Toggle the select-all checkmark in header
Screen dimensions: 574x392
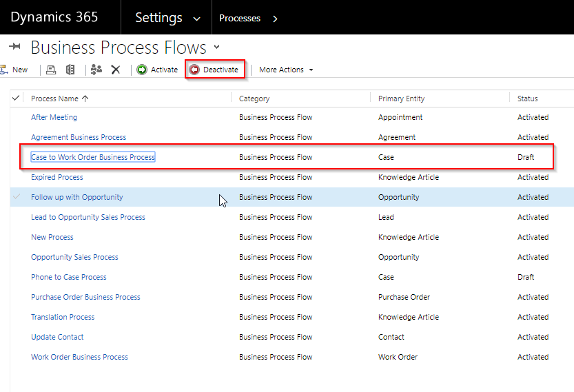(16, 98)
